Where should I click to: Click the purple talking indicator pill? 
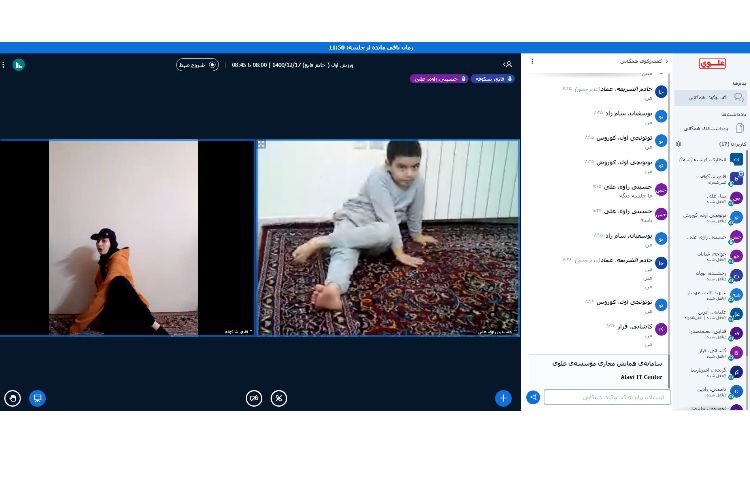438,78
